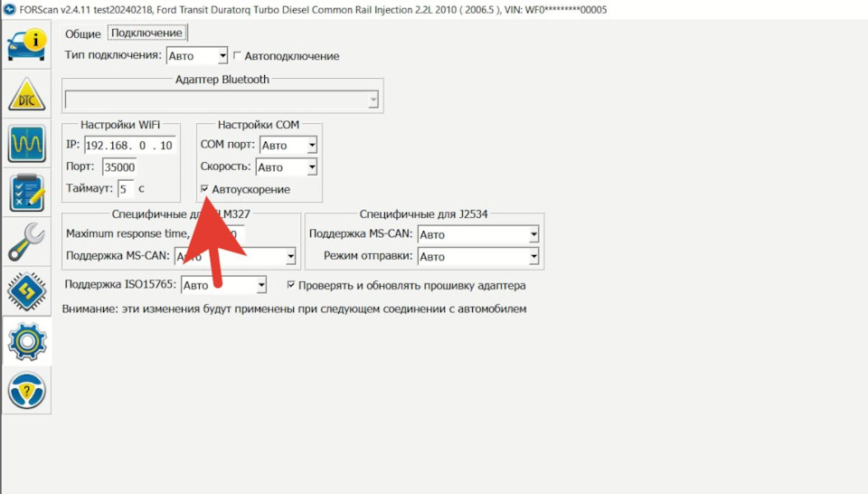Switch to the Общие tab
The width and height of the screenshot is (868, 494).
point(83,33)
